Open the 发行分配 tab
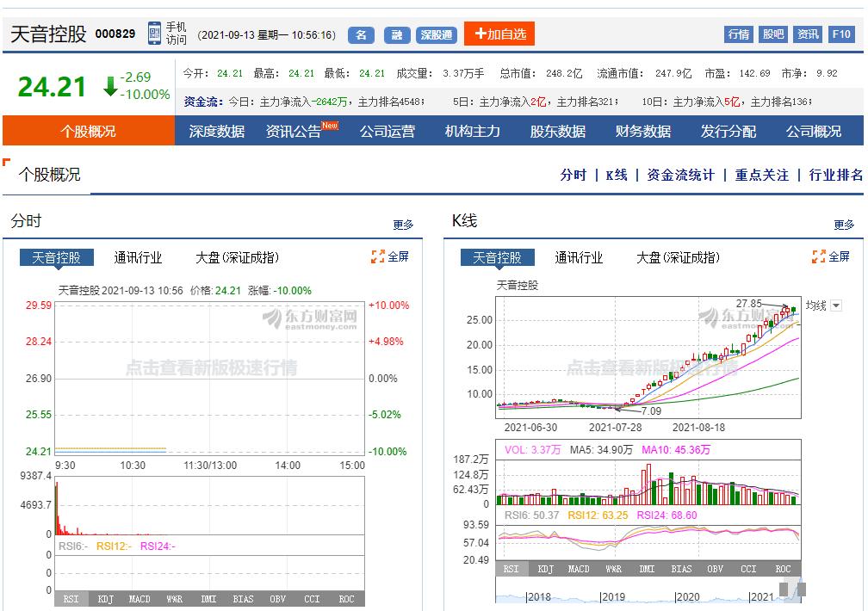The image size is (868, 611). pos(728,131)
